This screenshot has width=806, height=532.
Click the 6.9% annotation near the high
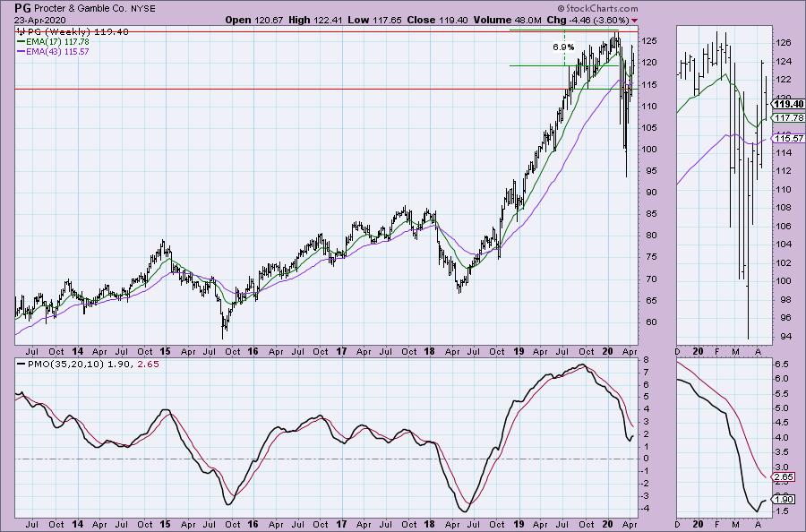[x=563, y=47]
